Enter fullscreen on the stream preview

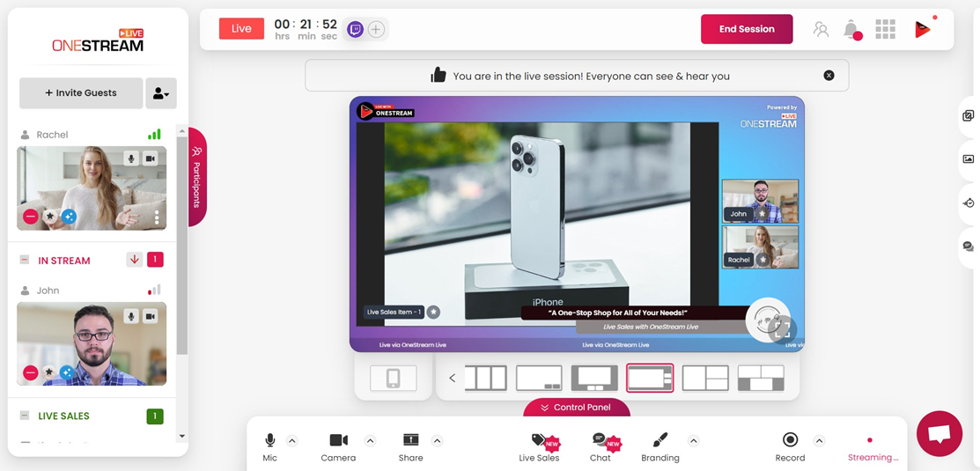pos(783,328)
